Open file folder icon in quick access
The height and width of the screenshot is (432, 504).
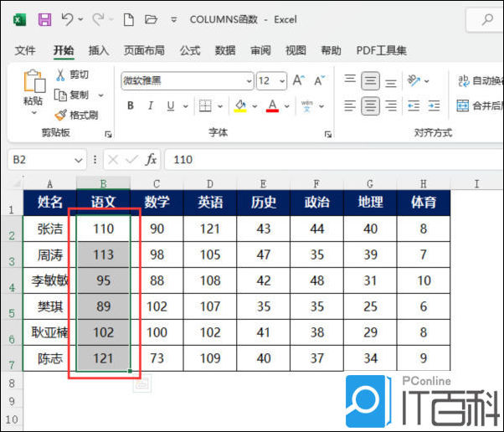pos(151,18)
